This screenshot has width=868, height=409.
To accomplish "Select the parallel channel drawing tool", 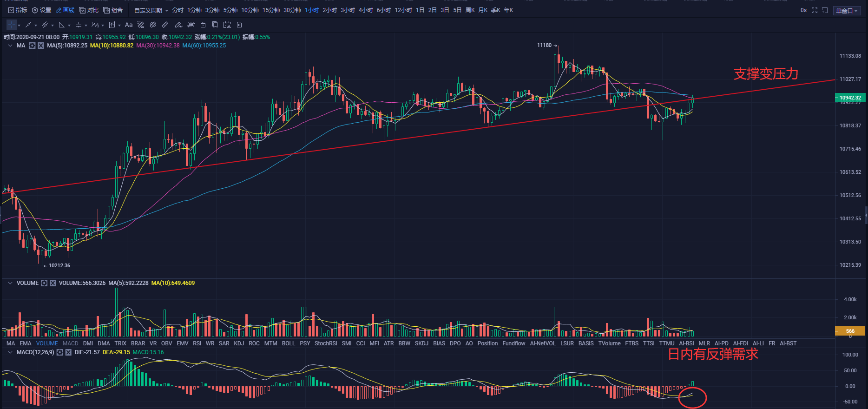I will point(45,25).
